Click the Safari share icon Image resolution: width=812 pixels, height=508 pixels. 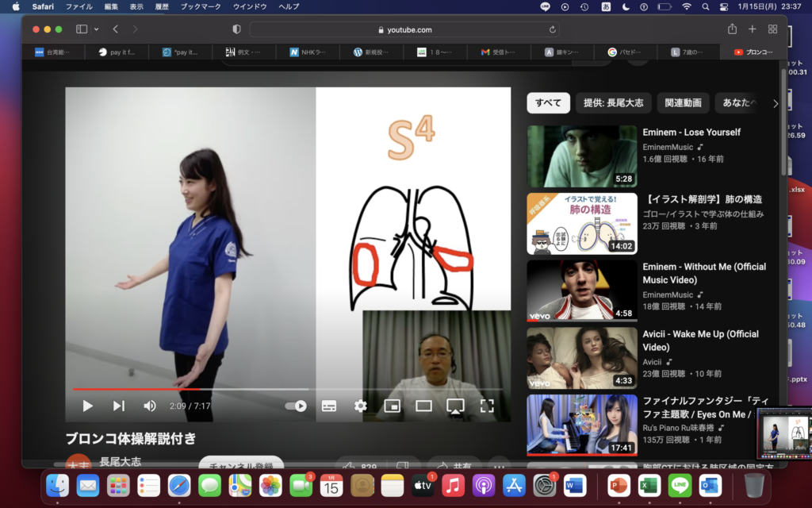click(x=732, y=29)
